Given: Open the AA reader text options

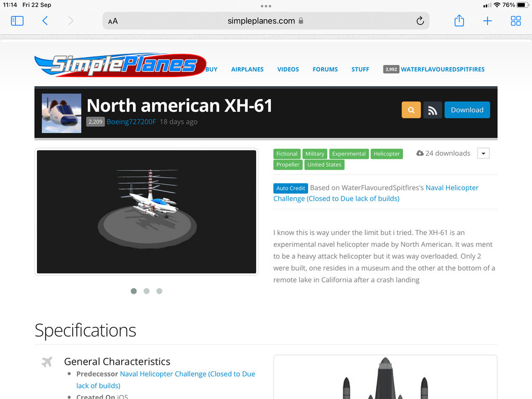Looking at the screenshot, I should coord(113,21).
